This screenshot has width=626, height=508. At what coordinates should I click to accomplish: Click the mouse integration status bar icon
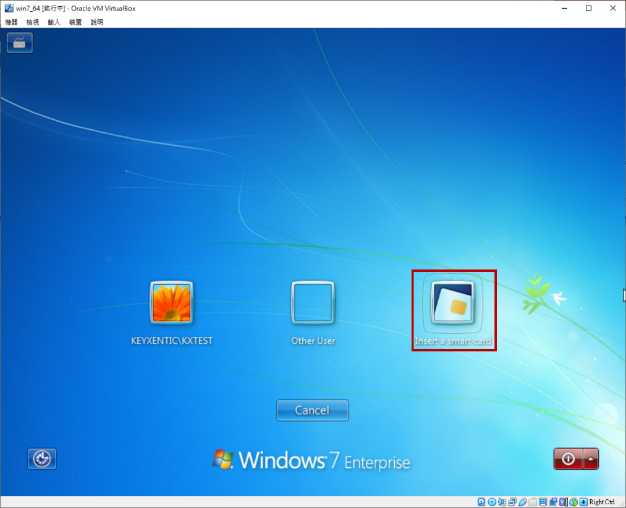click(574, 502)
